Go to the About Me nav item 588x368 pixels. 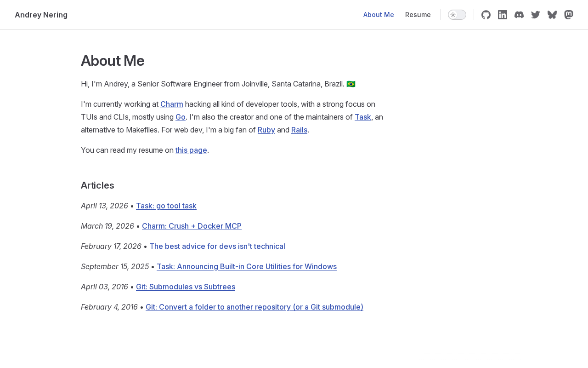point(379,15)
